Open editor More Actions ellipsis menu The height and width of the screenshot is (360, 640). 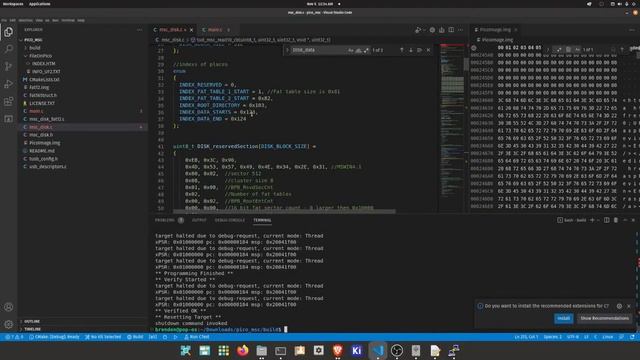[x=461, y=30]
